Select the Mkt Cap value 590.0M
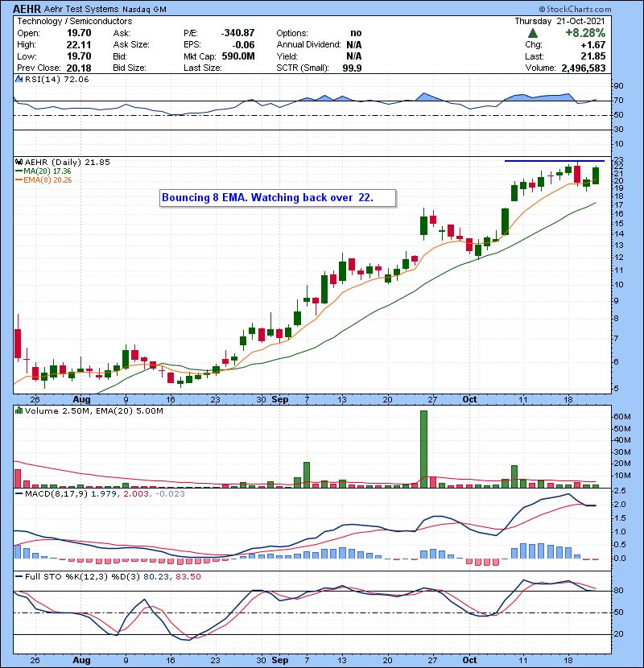 point(238,56)
